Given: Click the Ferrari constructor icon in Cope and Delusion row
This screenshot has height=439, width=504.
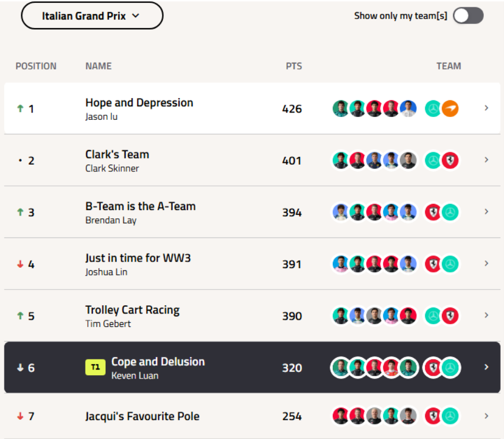Looking at the screenshot, I should (433, 367).
